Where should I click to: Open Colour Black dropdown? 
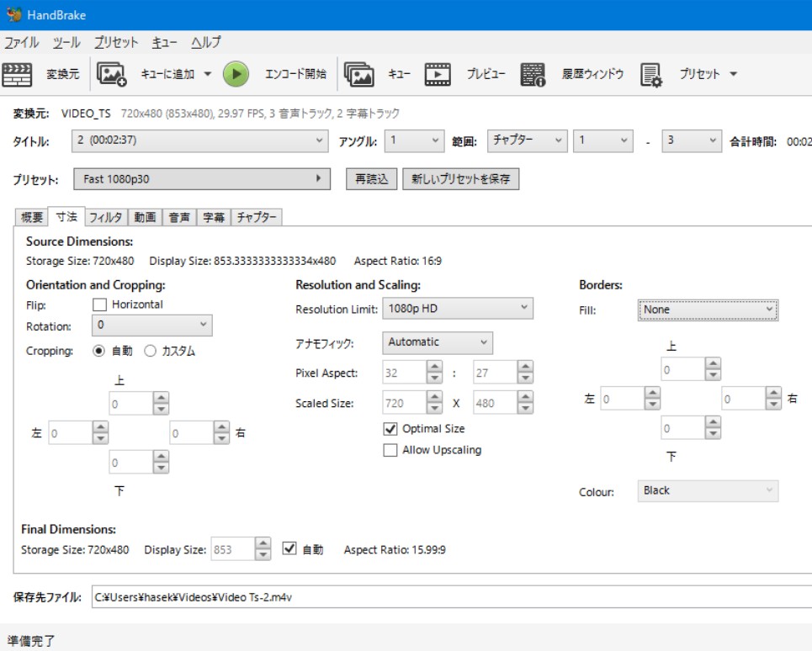point(708,490)
